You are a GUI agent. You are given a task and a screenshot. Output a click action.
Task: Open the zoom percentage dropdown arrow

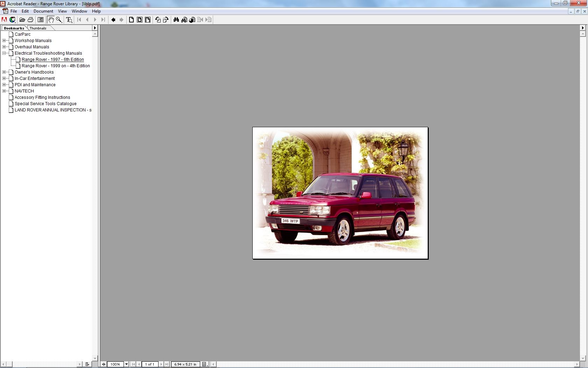[x=127, y=364]
